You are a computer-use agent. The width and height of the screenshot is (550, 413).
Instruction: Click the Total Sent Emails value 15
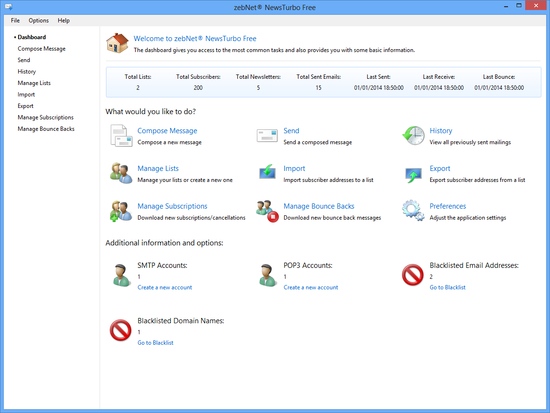click(x=318, y=88)
